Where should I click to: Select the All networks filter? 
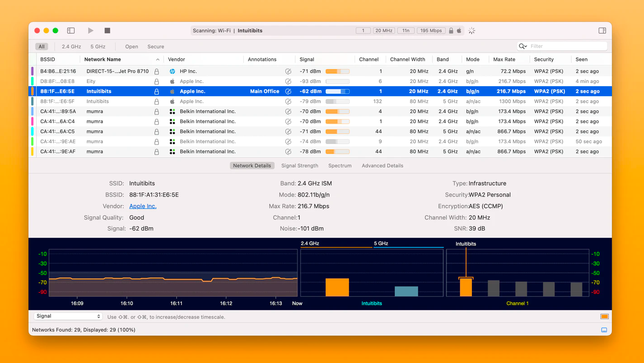click(x=42, y=47)
